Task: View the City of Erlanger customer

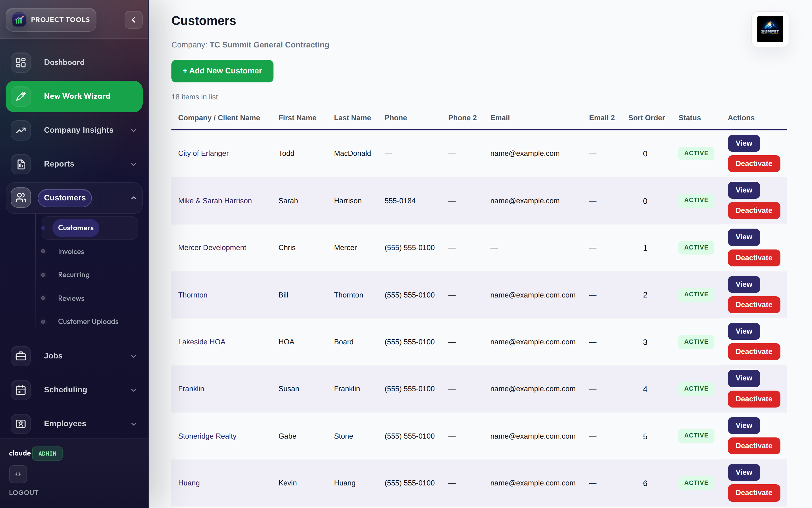Action: [743, 143]
